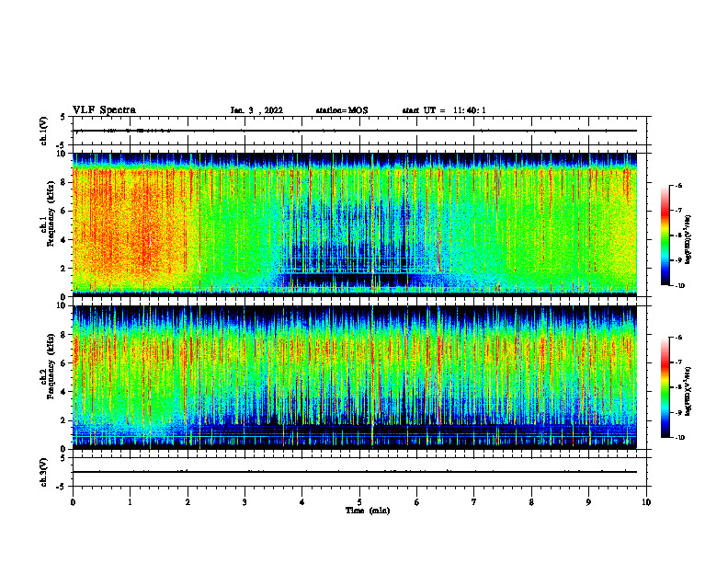Click the "Time (min)" x-axis label
The image size is (728, 563).
368,511
